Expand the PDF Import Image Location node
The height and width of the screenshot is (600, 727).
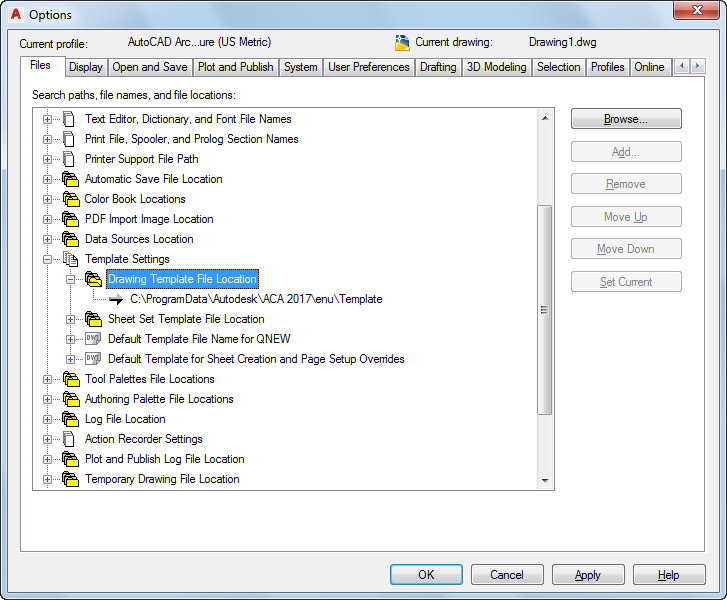pos(47,219)
